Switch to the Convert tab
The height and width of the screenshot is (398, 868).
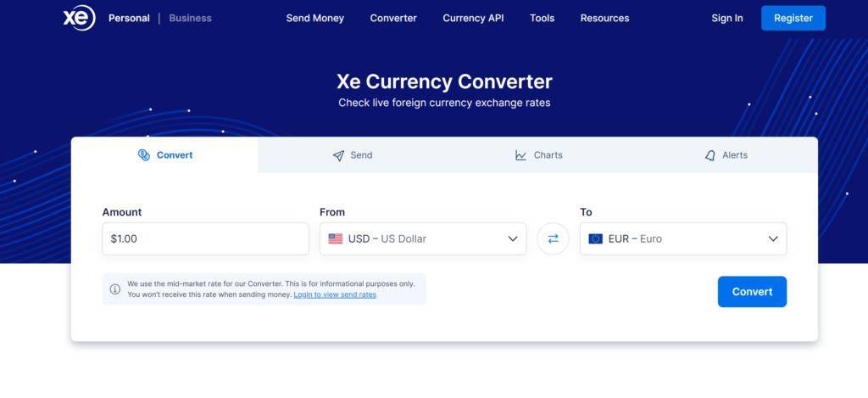coord(164,155)
